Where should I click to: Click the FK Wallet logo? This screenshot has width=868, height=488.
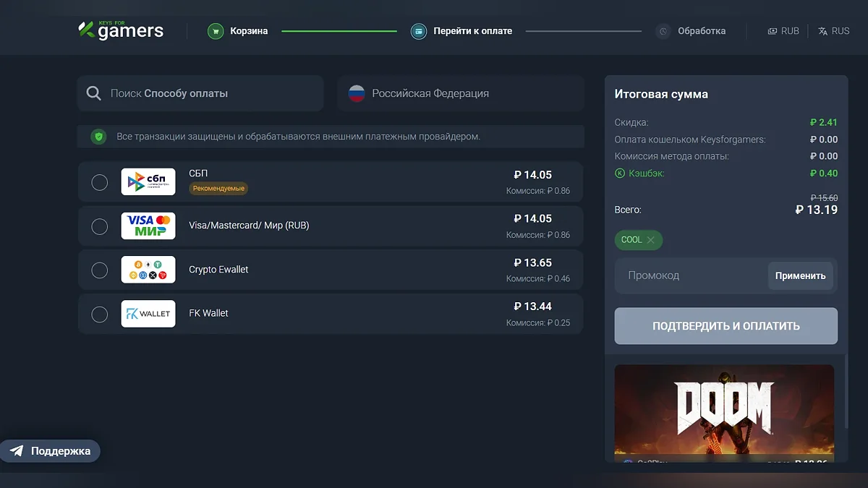[x=148, y=313]
